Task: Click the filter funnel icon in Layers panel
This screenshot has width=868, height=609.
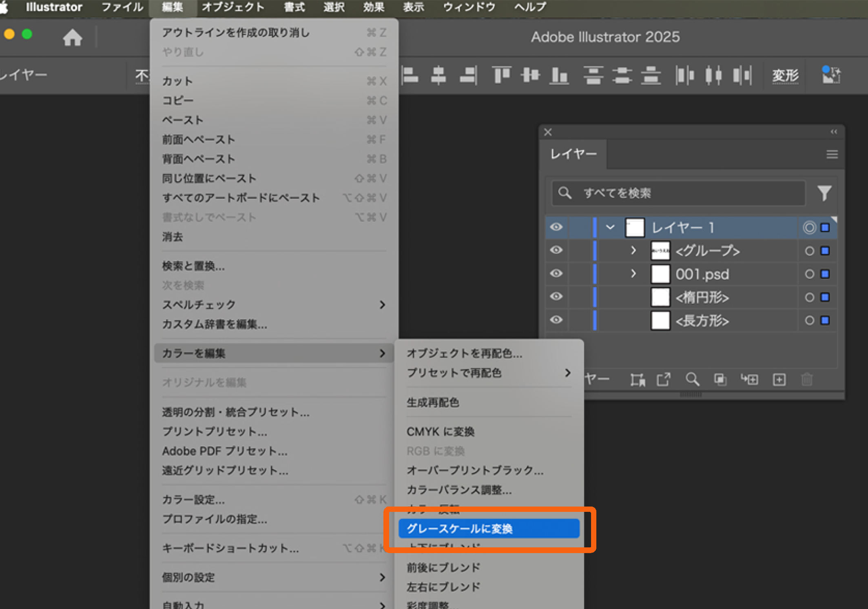Action: pos(824,193)
